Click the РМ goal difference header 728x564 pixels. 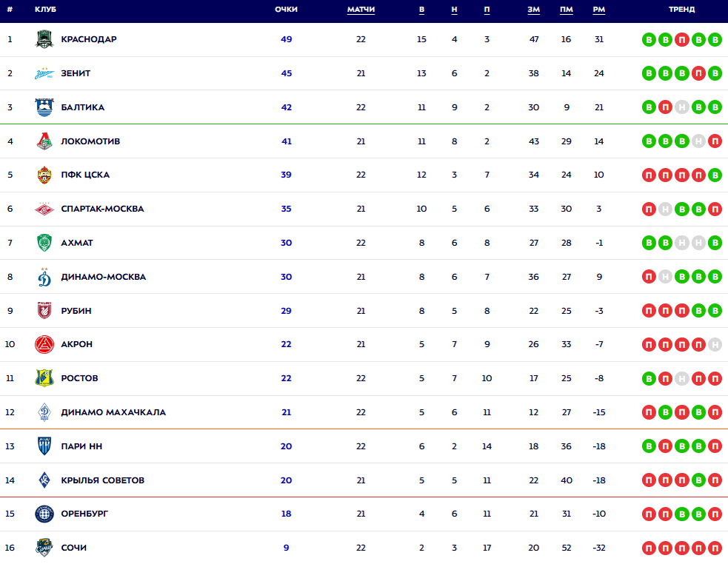599,10
